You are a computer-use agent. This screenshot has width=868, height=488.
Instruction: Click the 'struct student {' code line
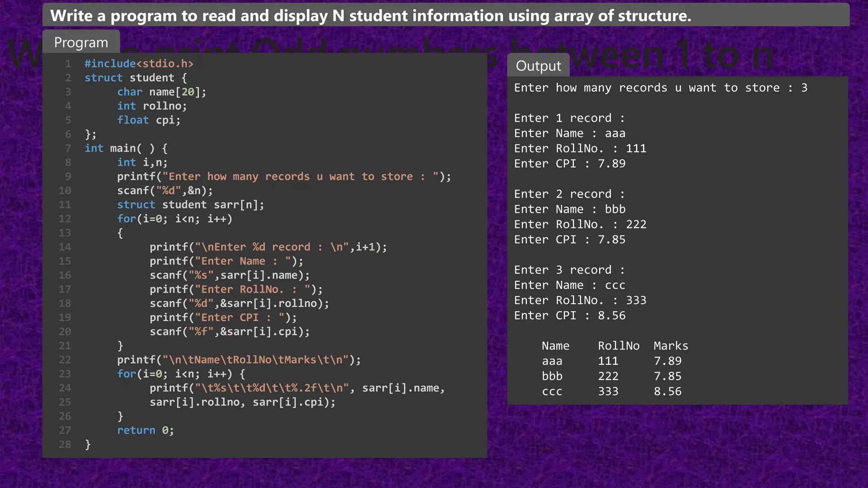tap(136, 78)
